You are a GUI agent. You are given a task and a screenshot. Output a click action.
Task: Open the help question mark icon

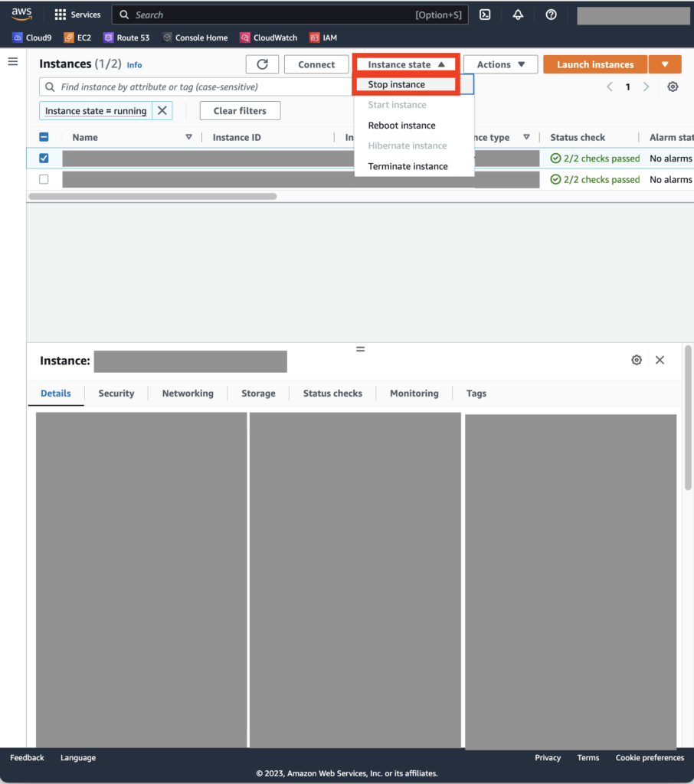coord(551,15)
